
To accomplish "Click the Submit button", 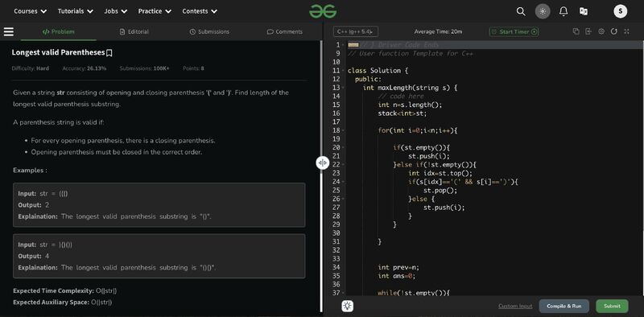I will pyautogui.click(x=612, y=307).
